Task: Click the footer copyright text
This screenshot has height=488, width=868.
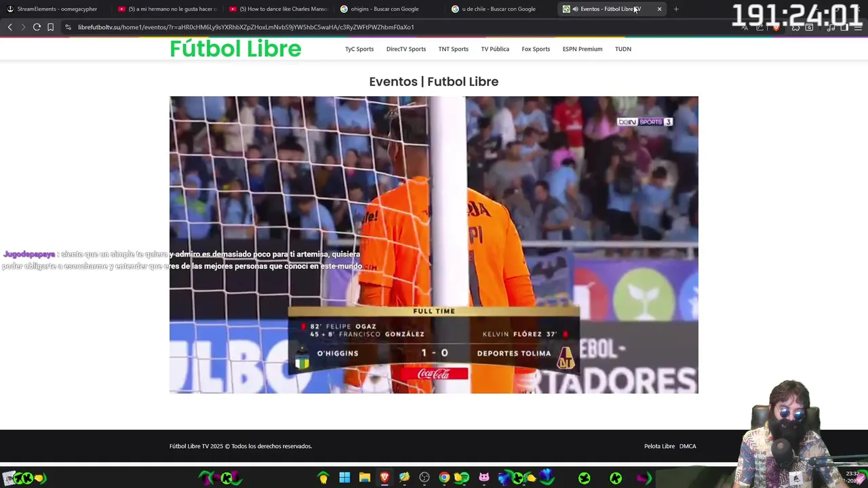Action: point(241,446)
